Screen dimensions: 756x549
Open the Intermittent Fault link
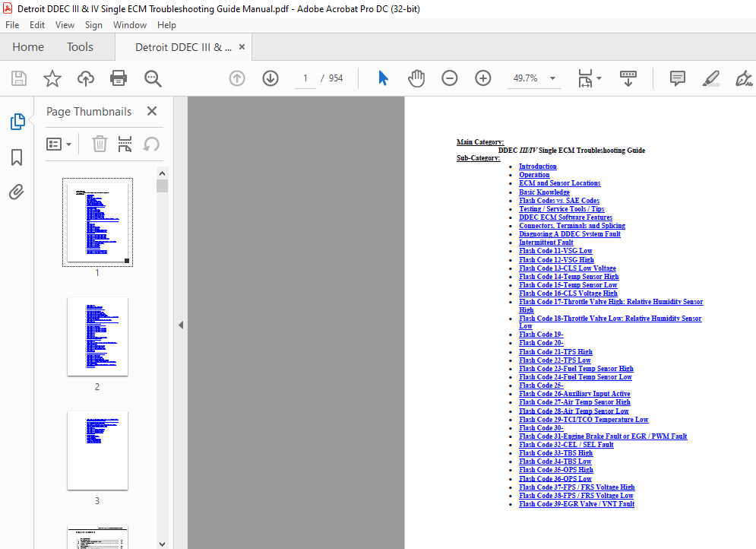546,243
